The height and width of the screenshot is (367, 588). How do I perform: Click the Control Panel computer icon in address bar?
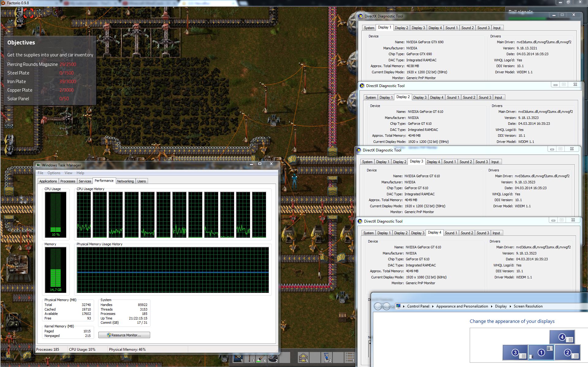coord(398,306)
